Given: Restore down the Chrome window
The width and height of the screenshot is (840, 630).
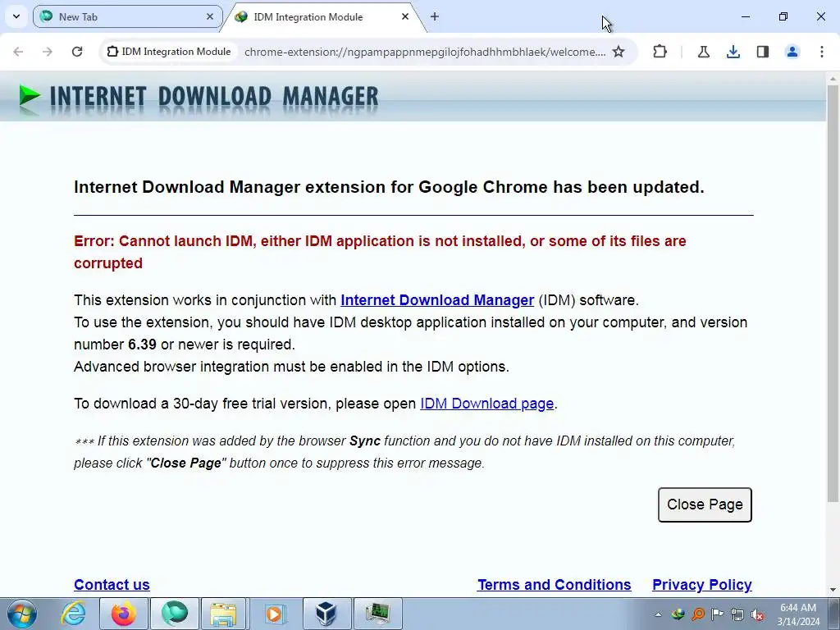Looking at the screenshot, I should [783, 16].
